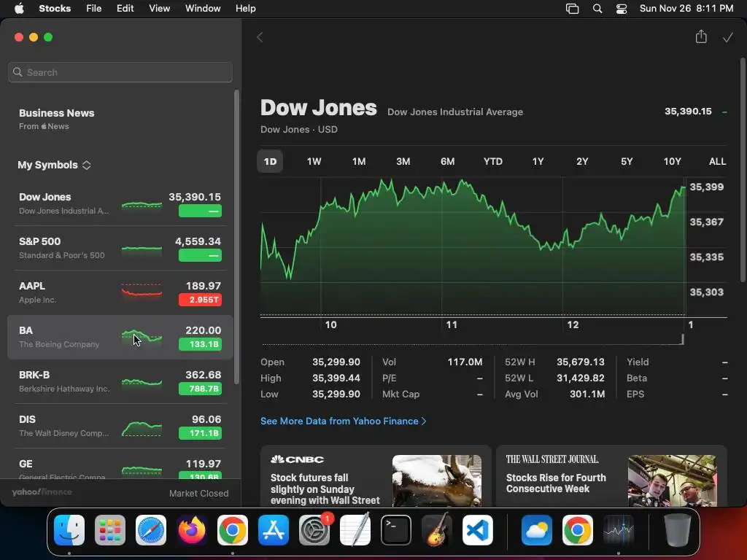Click the search magnifier icon in sidebar
This screenshot has height=560, width=747.
point(18,72)
